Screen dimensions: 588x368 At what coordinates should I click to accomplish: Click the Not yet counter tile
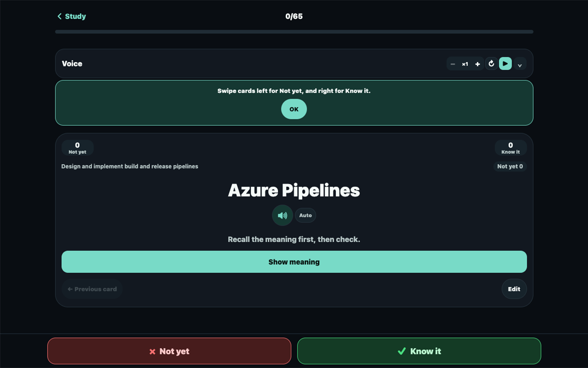coord(78,148)
